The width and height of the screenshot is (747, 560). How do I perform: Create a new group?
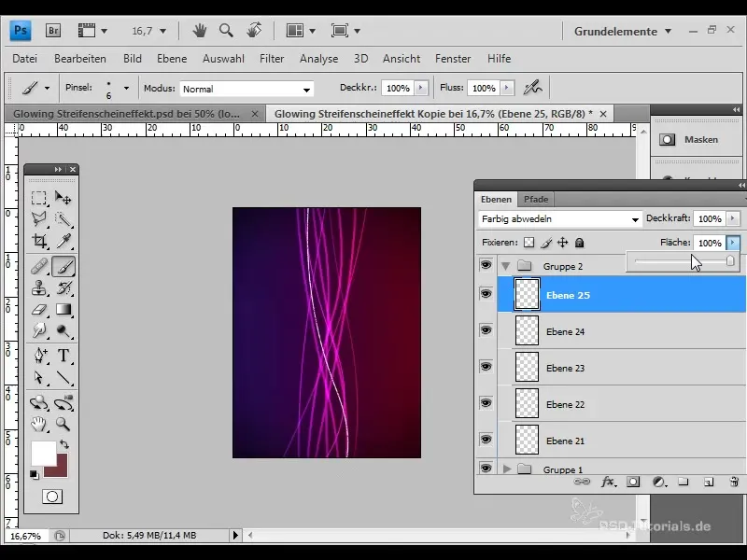pyautogui.click(x=684, y=482)
